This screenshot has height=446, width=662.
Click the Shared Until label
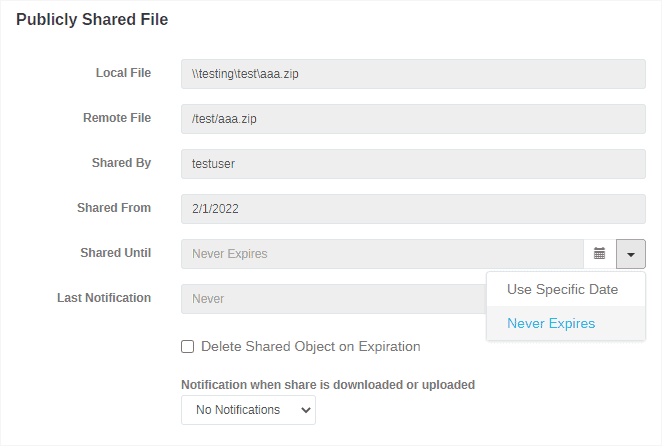point(115,253)
